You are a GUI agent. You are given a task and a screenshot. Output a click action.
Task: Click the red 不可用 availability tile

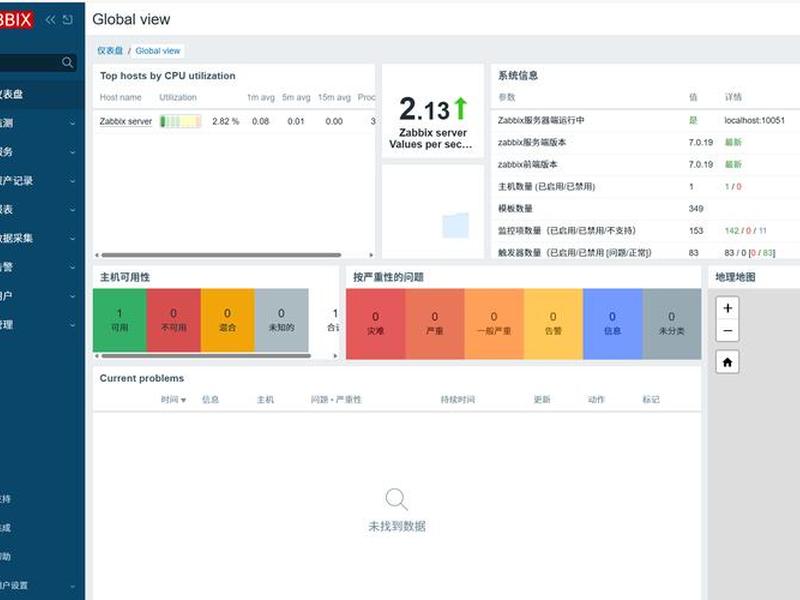[173, 320]
